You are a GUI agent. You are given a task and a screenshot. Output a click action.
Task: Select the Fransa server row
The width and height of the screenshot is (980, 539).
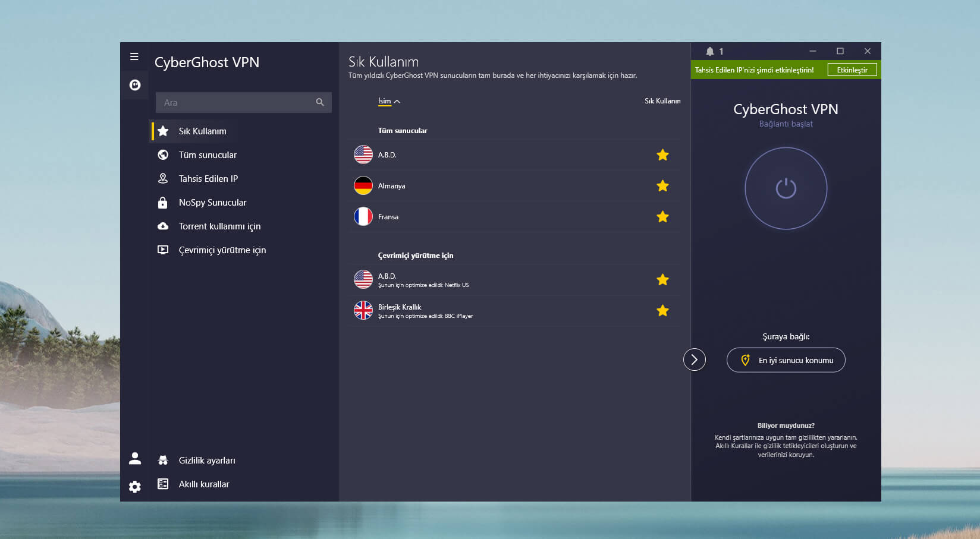(x=514, y=217)
